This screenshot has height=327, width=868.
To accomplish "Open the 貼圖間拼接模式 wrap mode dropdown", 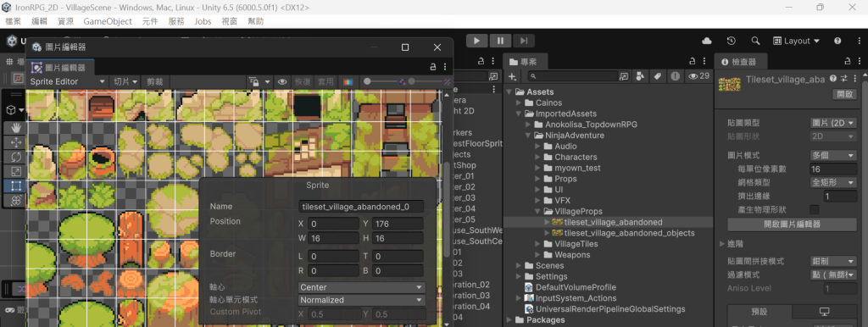I will [832, 261].
